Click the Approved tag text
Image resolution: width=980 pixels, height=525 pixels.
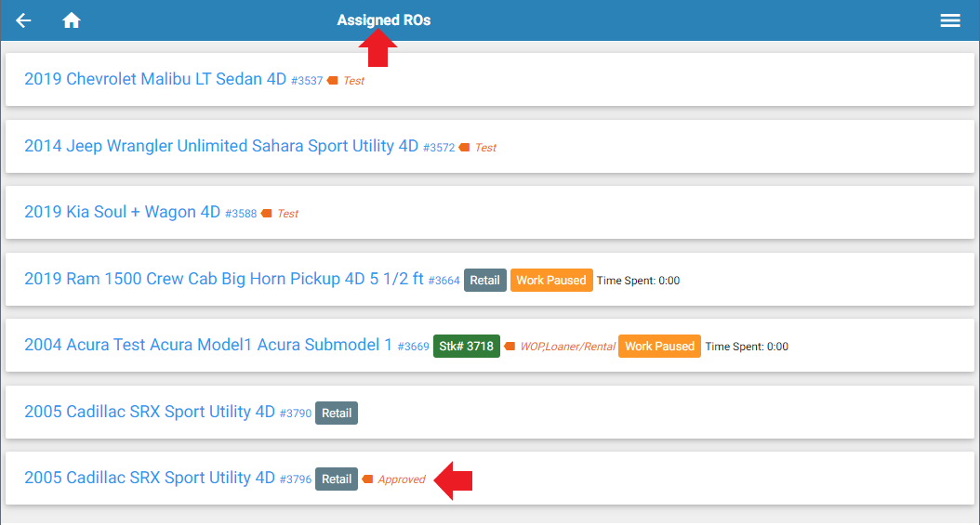402,479
